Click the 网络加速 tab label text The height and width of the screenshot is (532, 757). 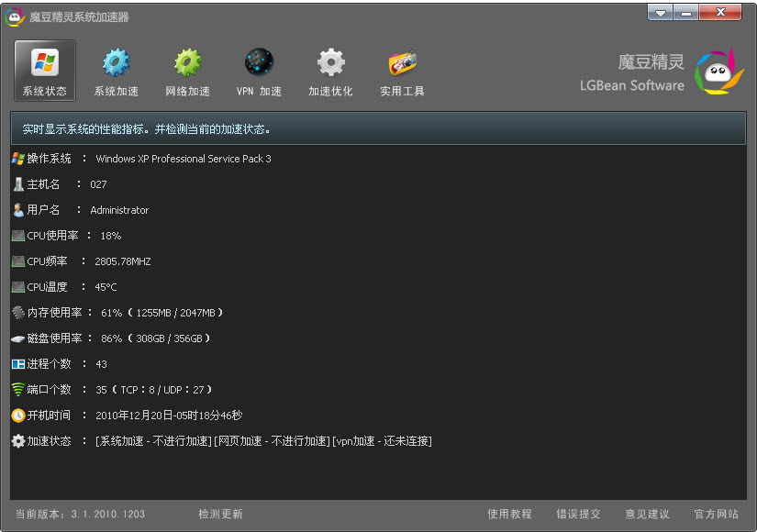pos(188,92)
